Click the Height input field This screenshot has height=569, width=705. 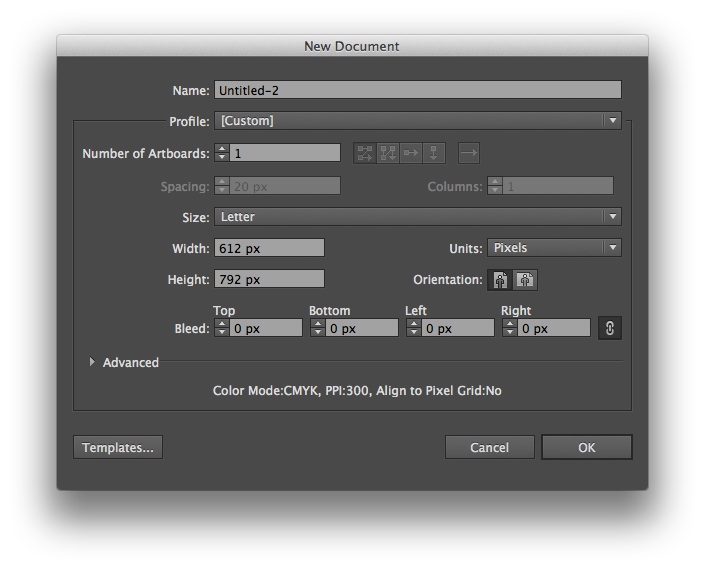(x=269, y=279)
